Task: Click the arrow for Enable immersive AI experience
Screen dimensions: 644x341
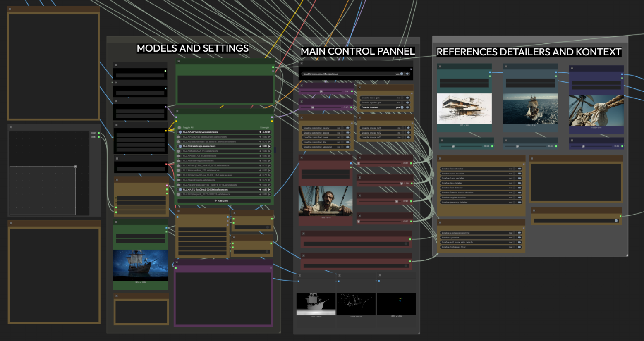Action: coord(407,74)
